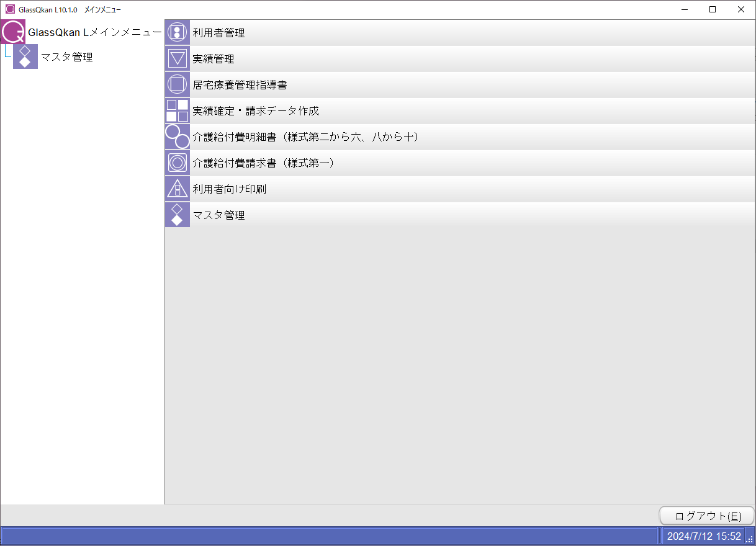The width and height of the screenshot is (756, 546).
Task: Select マスタ管理 in the left tree
Action: tap(68, 56)
